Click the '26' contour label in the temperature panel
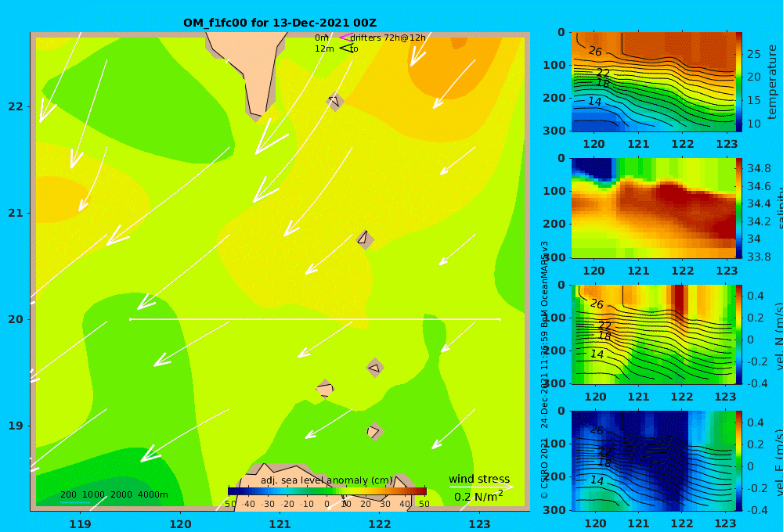The width and height of the screenshot is (783, 532). coord(595,51)
